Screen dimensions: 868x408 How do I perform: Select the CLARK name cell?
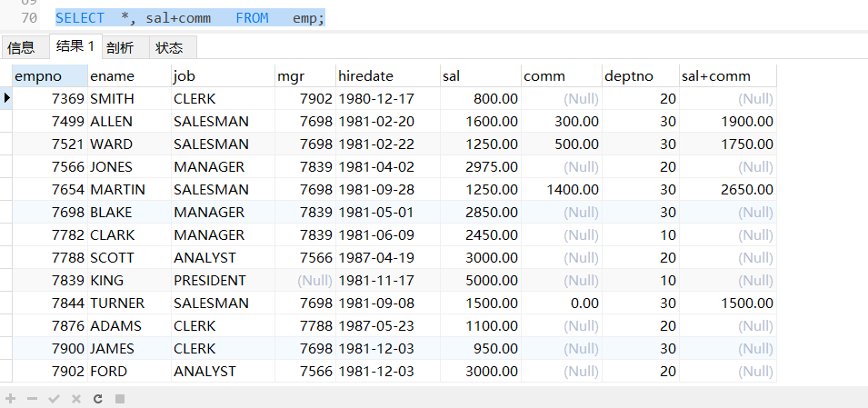pos(130,234)
